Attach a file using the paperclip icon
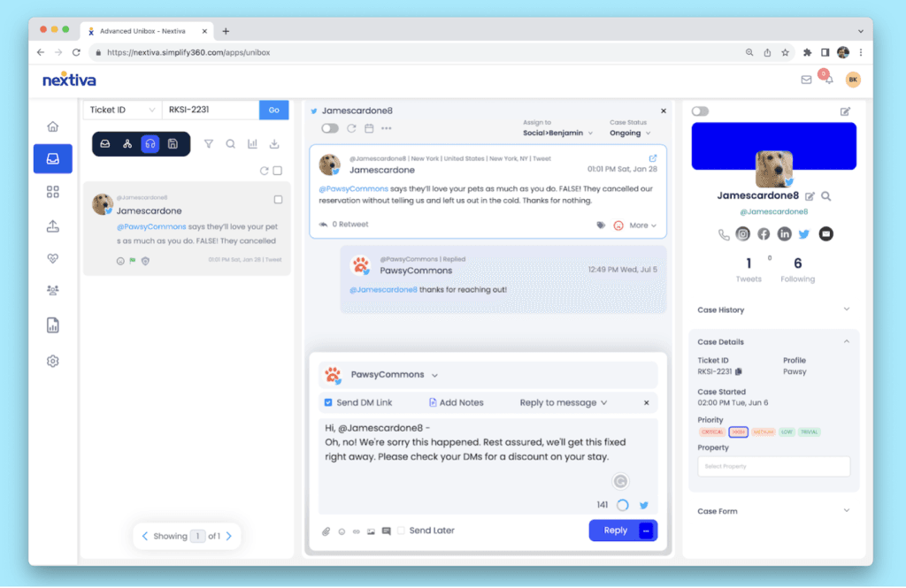 pyautogui.click(x=326, y=531)
